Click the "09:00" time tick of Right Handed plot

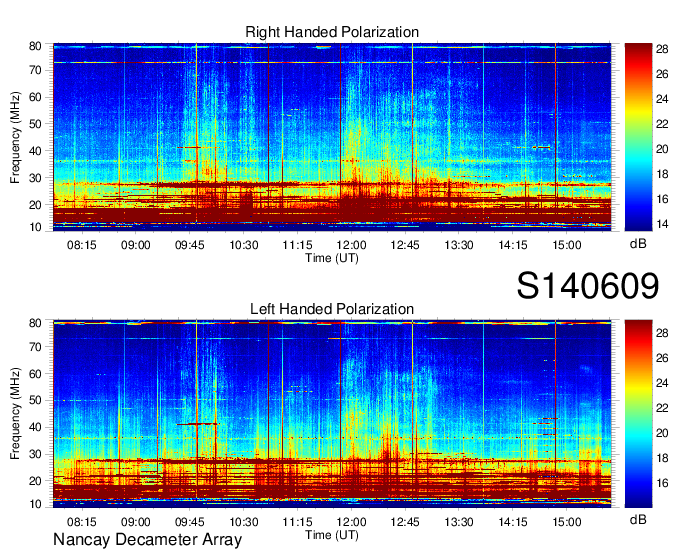(135, 245)
